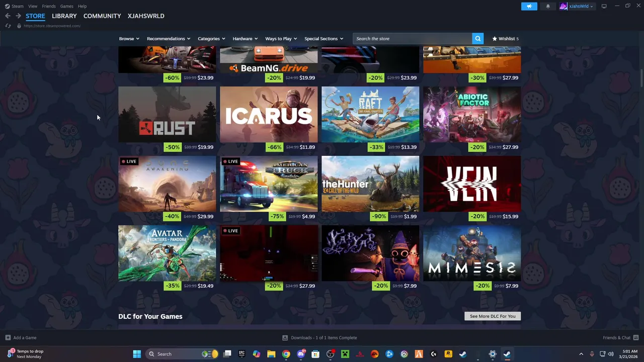The height and width of the screenshot is (362, 644).
Task: Open American Truck Simulator tile
Action: click(269, 184)
